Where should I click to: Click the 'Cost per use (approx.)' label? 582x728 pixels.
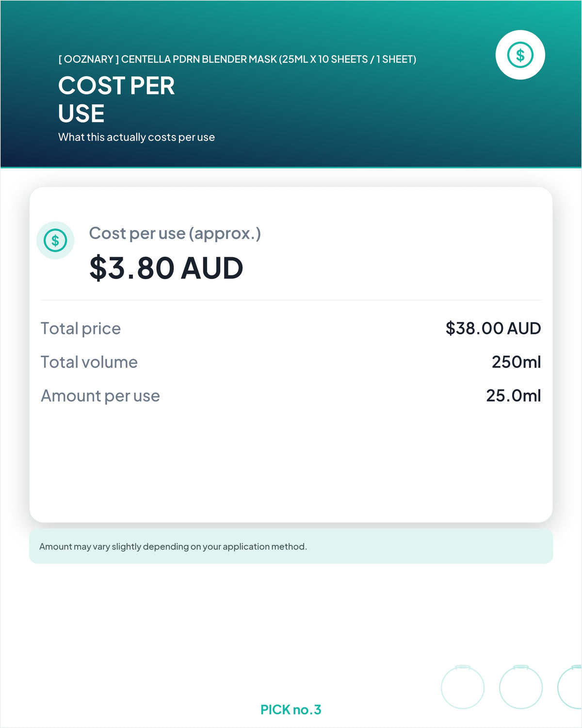click(x=175, y=233)
